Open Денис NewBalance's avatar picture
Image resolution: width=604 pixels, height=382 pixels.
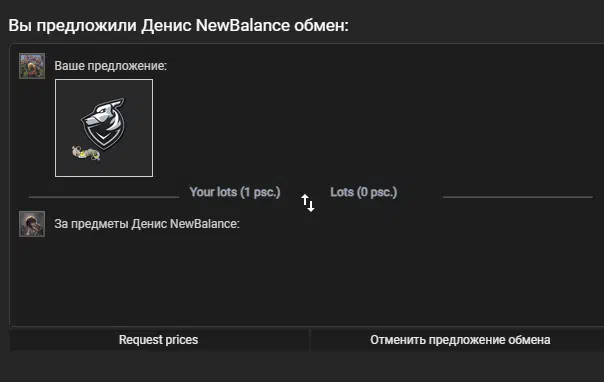pyautogui.click(x=32, y=224)
